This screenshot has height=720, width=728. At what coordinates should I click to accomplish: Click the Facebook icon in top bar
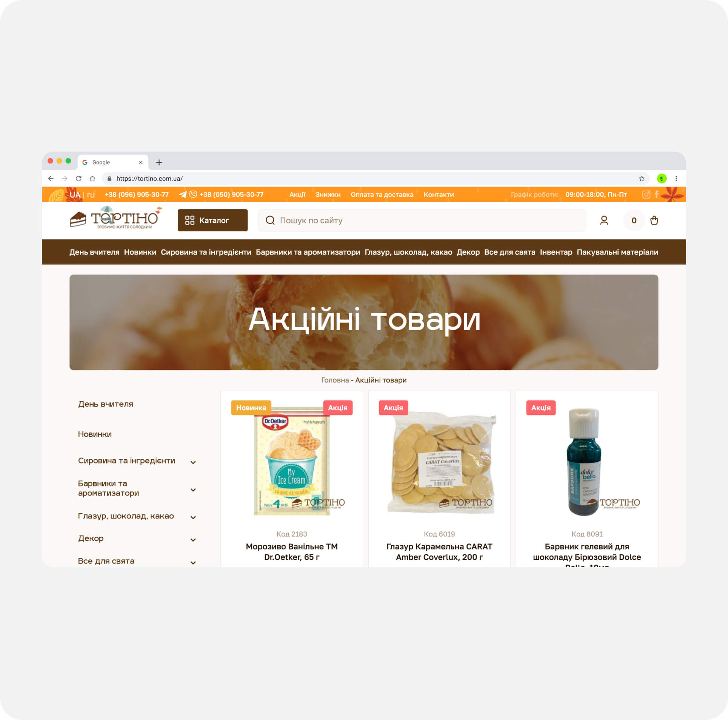point(657,194)
